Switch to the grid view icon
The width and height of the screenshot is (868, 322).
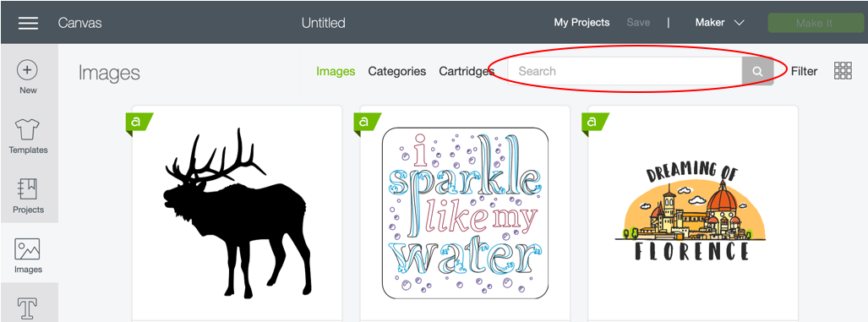[x=843, y=71]
